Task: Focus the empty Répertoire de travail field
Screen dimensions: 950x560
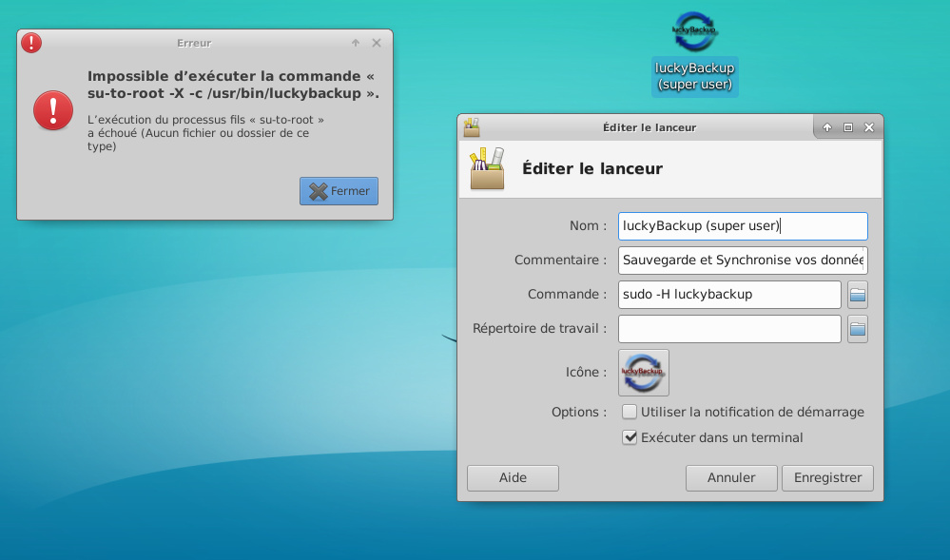Action: (x=729, y=329)
